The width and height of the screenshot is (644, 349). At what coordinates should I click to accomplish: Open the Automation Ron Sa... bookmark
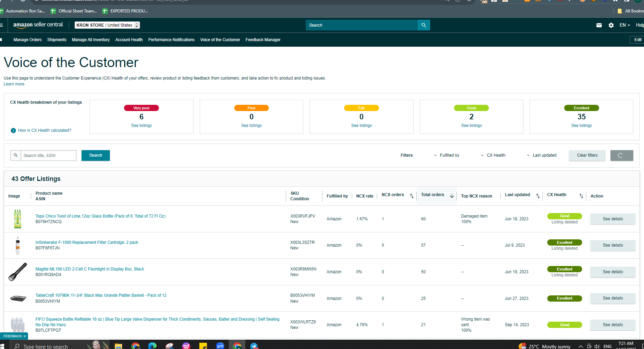(x=22, y=11)
